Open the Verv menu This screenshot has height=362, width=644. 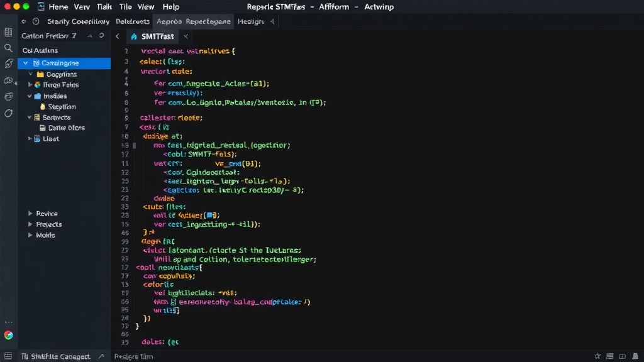pos(82,6)
